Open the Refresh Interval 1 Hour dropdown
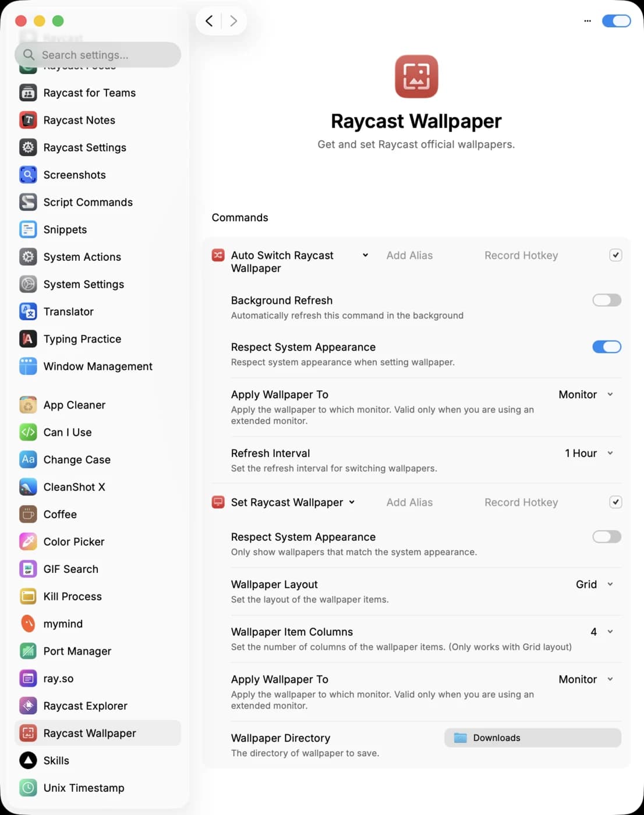 click(x=589, y=453)
